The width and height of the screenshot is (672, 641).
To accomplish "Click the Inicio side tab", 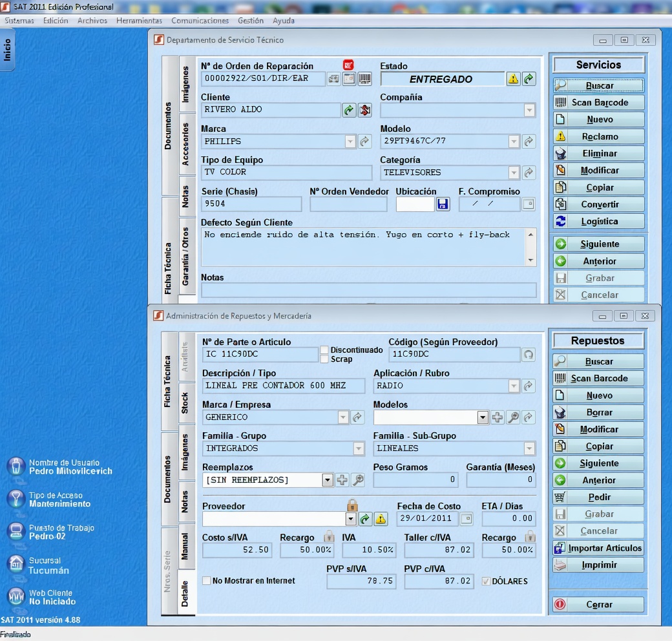I will (x=7, y=50).
